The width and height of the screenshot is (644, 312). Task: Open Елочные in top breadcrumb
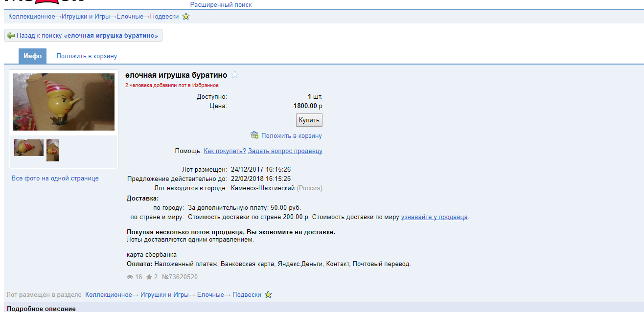coord(130,16)
